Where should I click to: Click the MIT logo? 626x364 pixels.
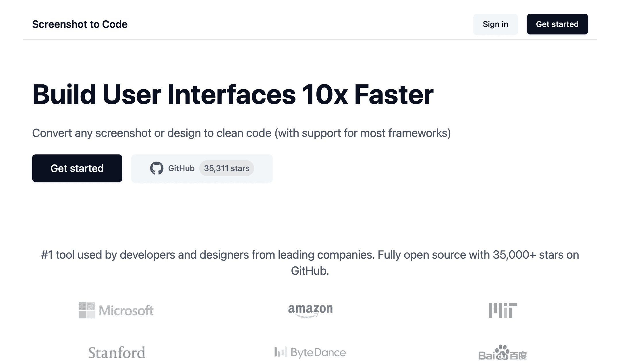click(503, 310)
